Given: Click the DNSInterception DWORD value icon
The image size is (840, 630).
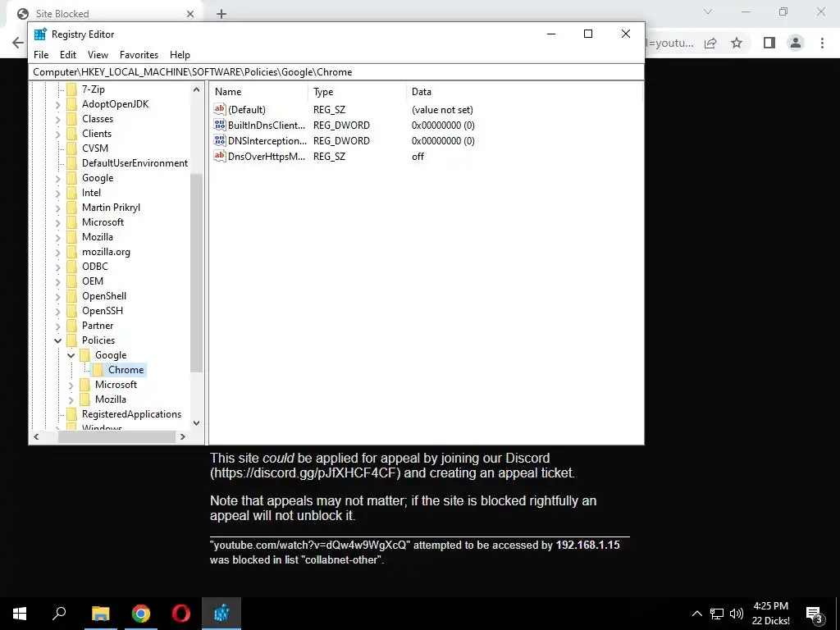Looking at the screenshot, I should (x=220, y=140).
